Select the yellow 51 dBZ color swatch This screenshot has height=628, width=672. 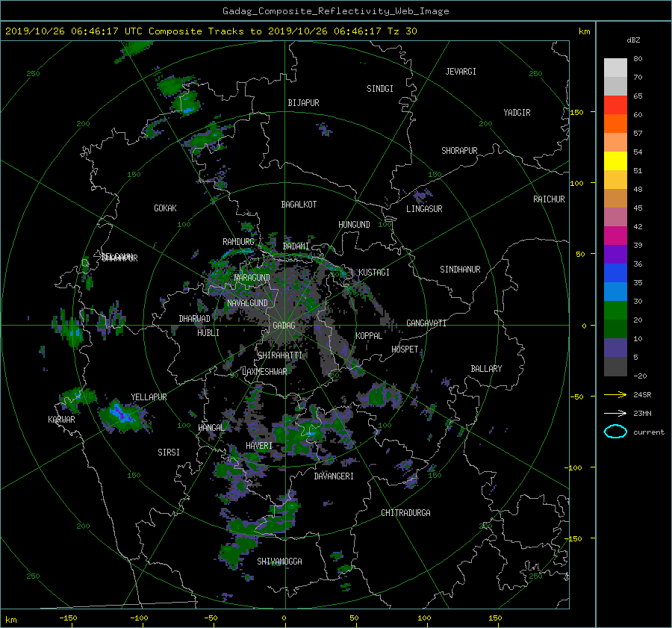tap(615, 161)
